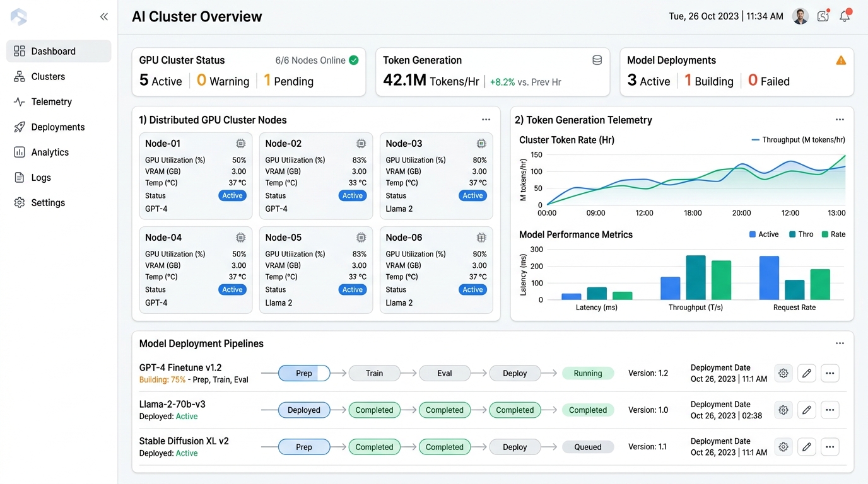868x484 pixels.
Task: Click the Queued status of Stable Diffusion XL
Action: [588, 447]
